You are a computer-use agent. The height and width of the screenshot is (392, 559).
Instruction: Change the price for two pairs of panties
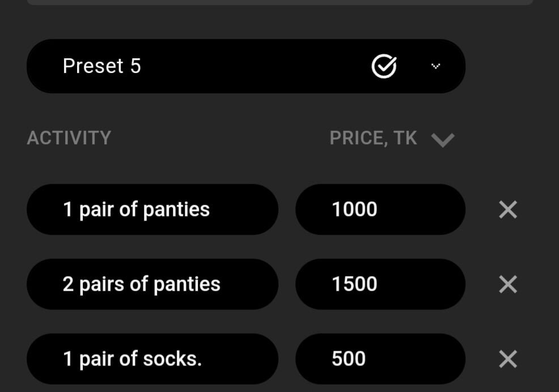click(355, 284)
